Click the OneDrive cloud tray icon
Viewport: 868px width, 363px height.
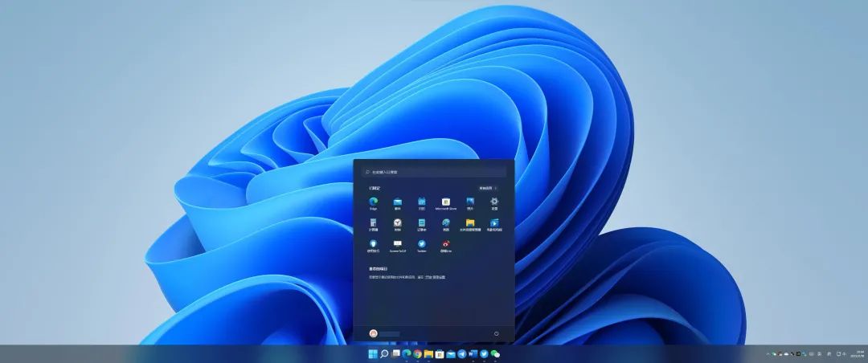click(x=786, y=353)
